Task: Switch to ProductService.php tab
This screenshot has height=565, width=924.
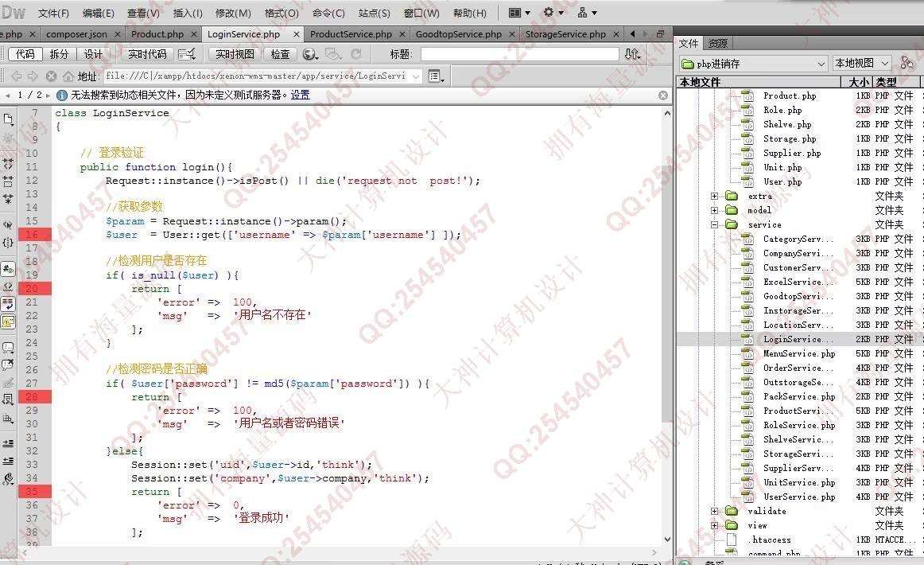Action: (351, 34)
